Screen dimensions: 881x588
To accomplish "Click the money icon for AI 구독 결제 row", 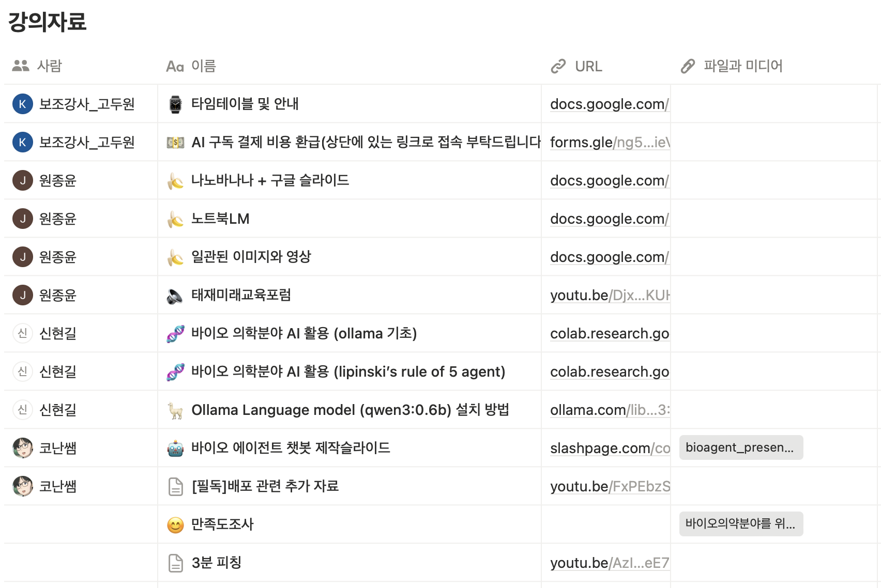I will 176,143.
